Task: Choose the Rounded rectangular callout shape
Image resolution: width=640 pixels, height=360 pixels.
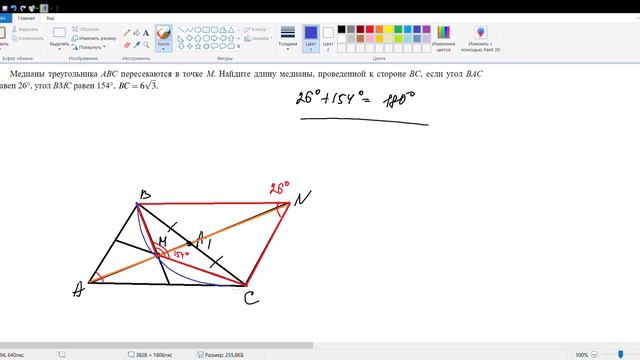Action: coord(214,47)
